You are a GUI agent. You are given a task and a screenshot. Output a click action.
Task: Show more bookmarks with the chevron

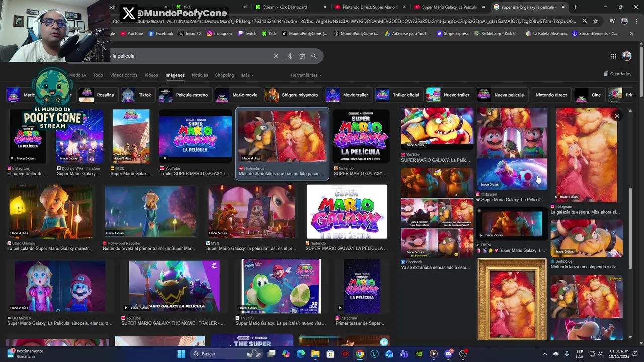point(632,34)
